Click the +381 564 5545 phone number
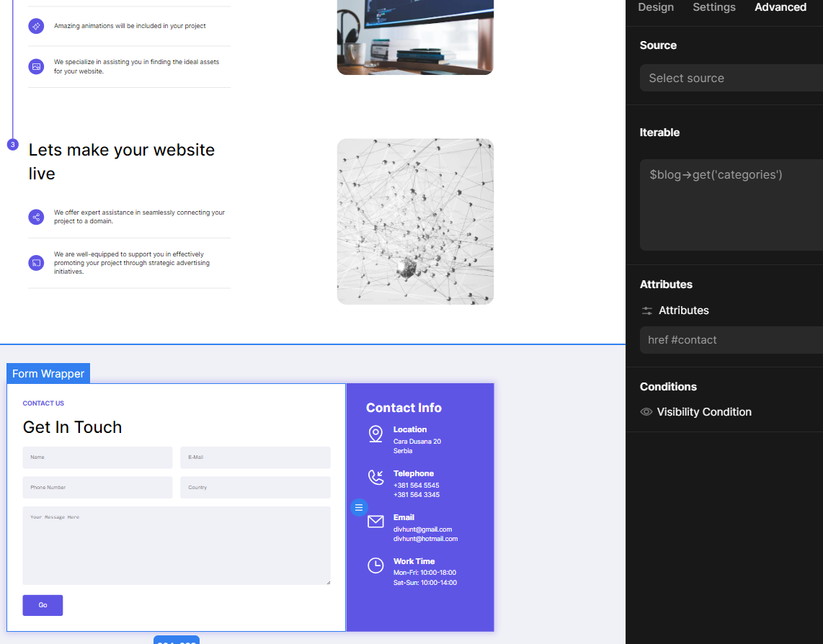This screenshot has width=823, height=644. (417, 486)
